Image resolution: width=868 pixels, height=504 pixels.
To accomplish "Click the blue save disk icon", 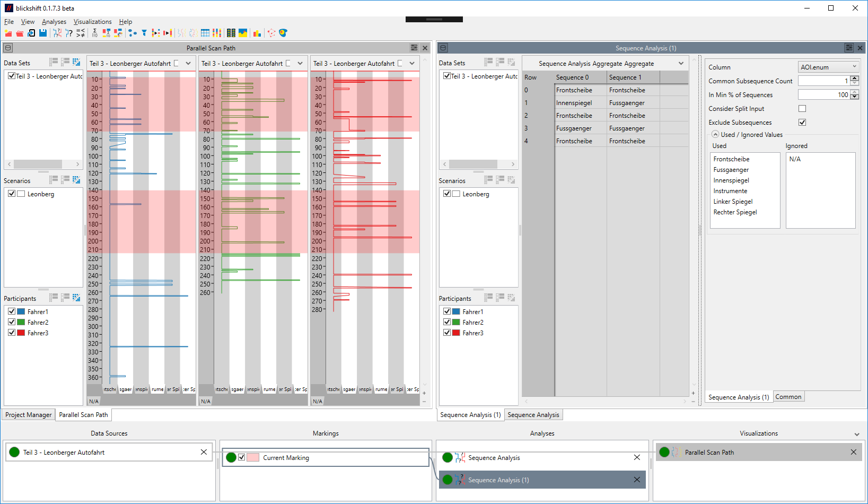I will (43, 33).
